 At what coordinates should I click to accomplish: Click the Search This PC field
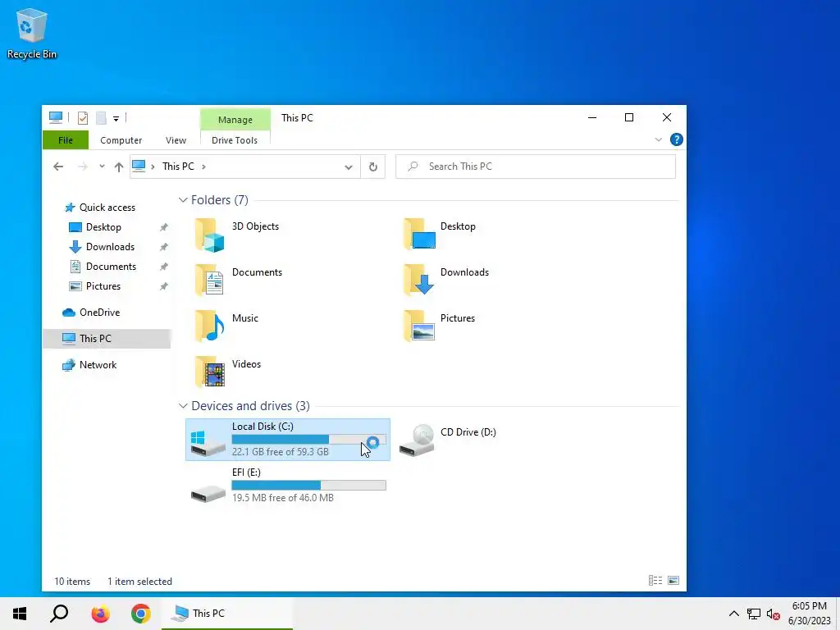coord(535,167)
